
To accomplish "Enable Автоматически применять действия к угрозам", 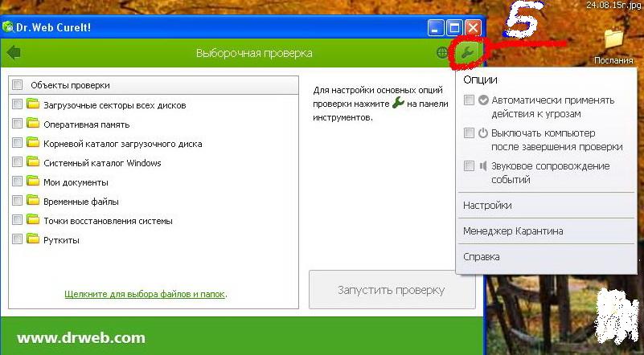I will coord(469,100).
